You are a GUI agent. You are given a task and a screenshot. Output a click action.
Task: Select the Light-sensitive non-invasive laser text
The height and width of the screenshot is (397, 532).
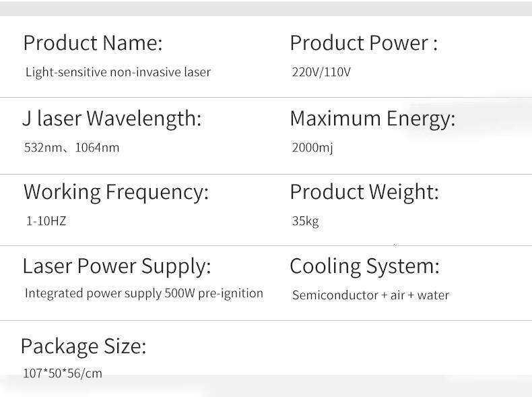(x=118, y=72)
